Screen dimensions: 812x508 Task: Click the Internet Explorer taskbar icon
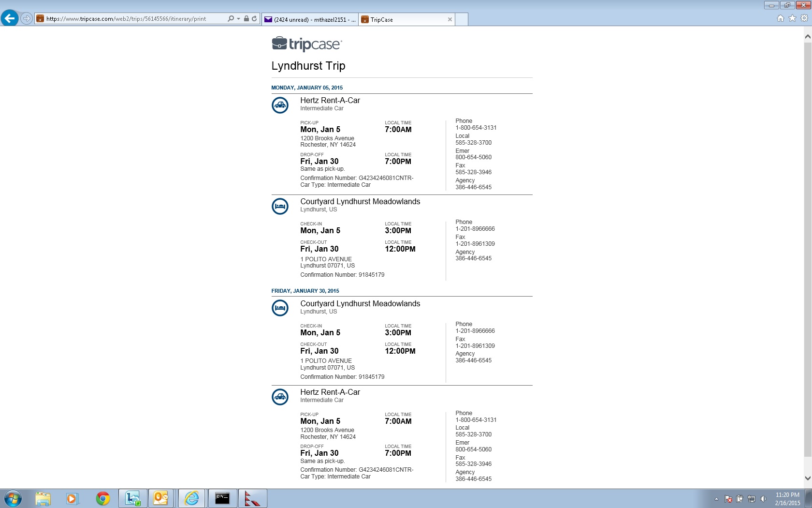(192, 498)
